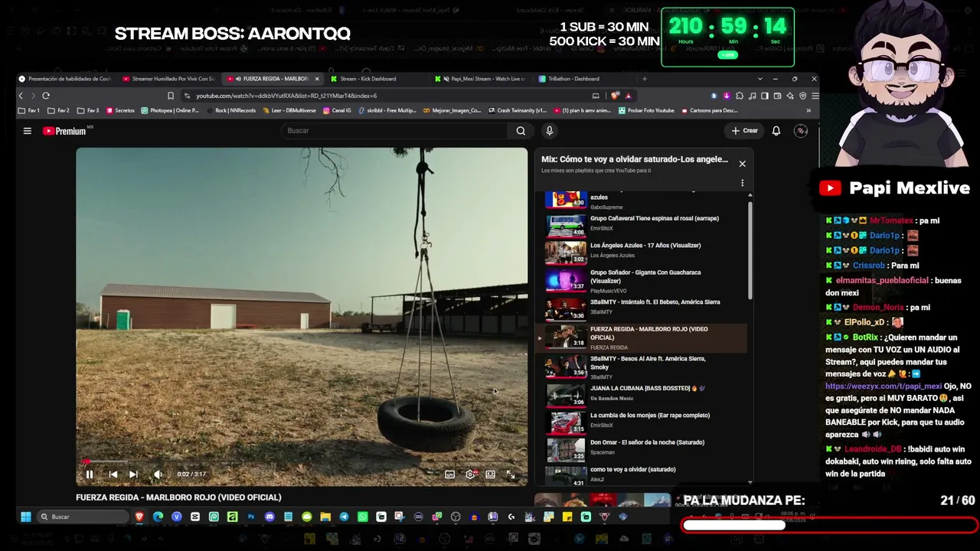Viewport: 980px width, 551px height.
Task: Expand the browser tab search dropdown
Action: [760, 79]
